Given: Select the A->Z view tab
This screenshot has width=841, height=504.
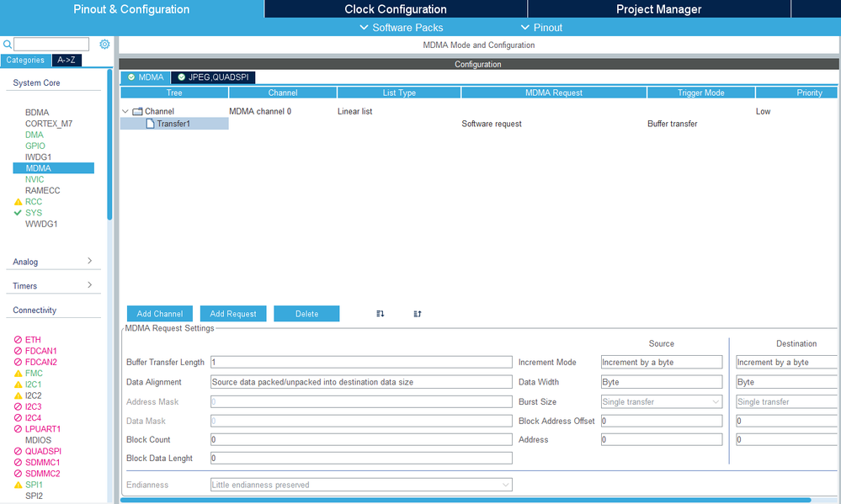Looking at the screenshot, I should [x=67, y=60].
